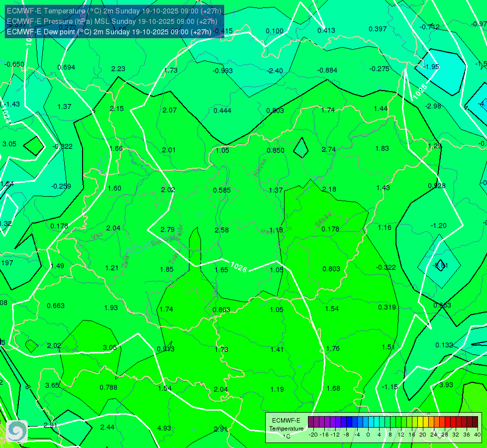This screenshot has height=448, width=487.
Task: Click the dew point value 0.413
Action: (x=326, y=30)
